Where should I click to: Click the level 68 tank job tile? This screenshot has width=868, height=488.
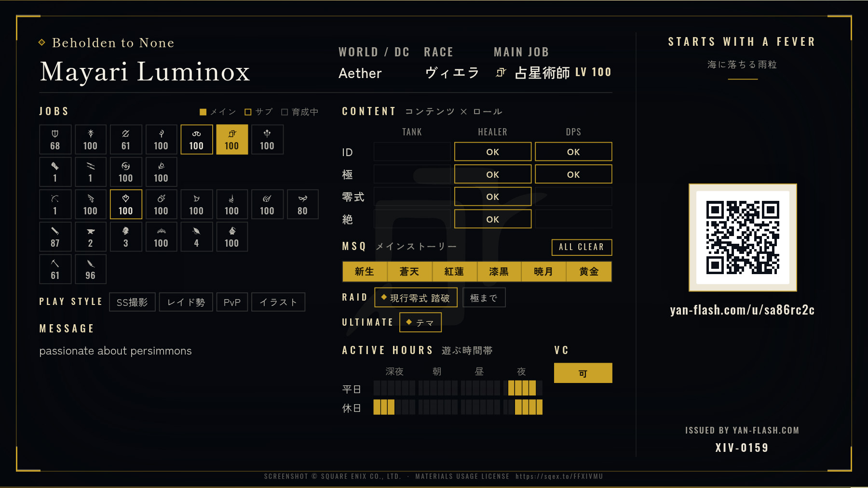pyautogui.click(x=55, y=140)
